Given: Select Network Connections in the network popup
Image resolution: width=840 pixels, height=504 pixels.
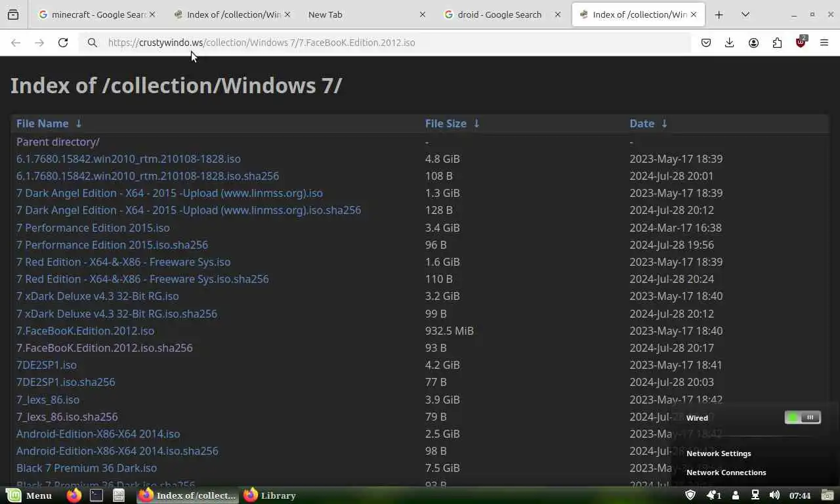Looking at the screenshot, I should (726, 472).
